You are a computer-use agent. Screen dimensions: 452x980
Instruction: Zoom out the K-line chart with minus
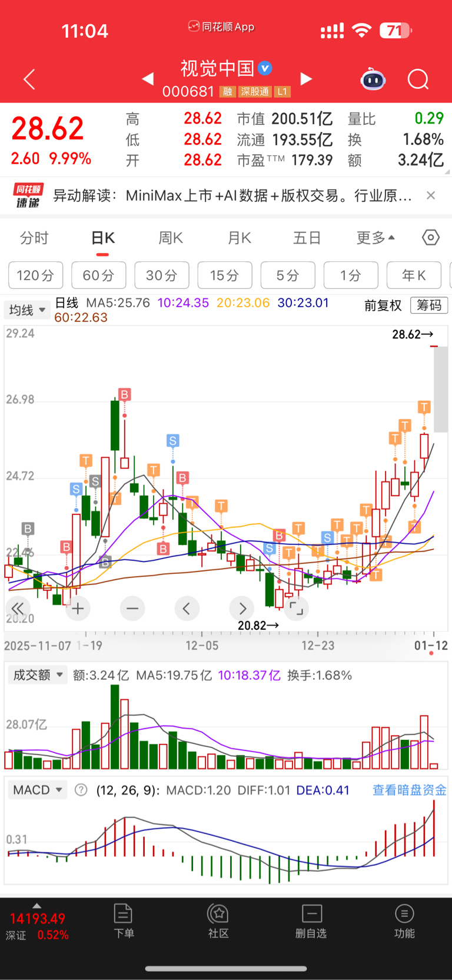(132, 609)
